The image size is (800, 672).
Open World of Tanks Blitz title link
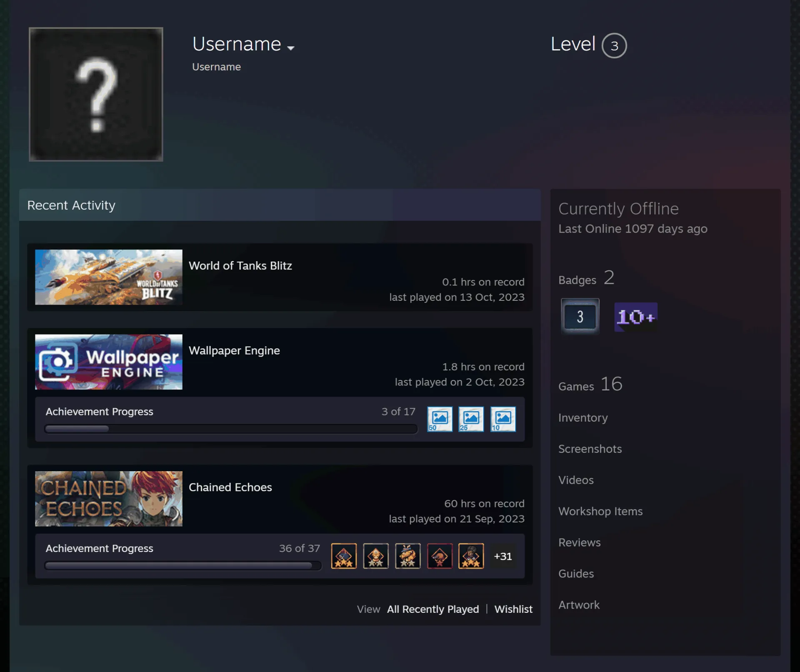point(240,266)
